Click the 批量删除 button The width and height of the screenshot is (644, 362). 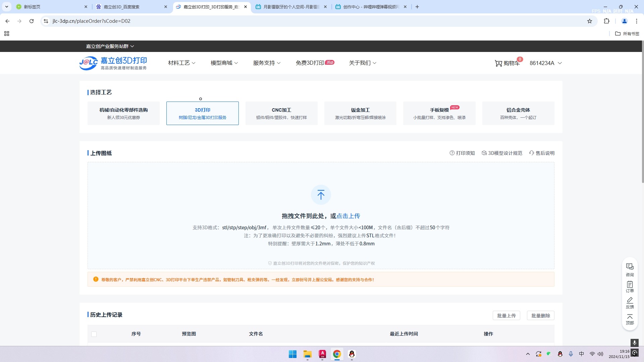coord(540,316)
